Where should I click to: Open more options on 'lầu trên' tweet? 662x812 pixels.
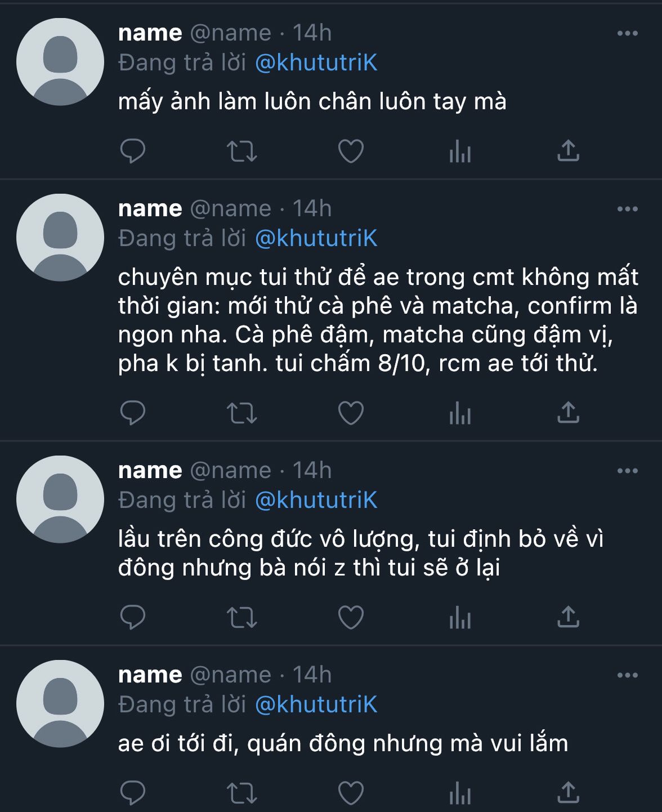click(627, 471)
